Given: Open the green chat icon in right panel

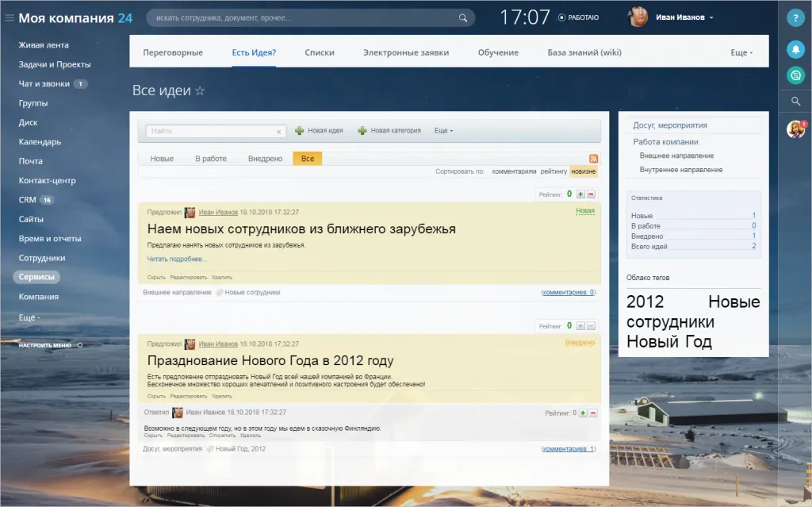Looking at the screenshot, I should [795, 75].
